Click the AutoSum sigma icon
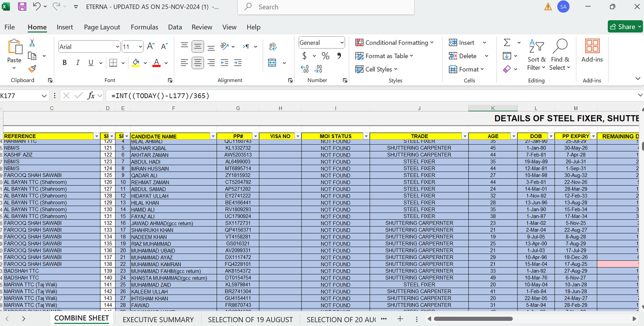The image size is (644, 326). tap(507, 42)
